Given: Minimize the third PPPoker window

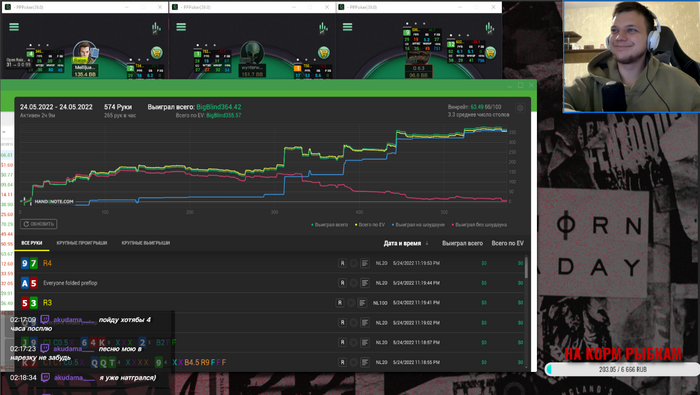Looking at the screenshot, I should (460, 7).
